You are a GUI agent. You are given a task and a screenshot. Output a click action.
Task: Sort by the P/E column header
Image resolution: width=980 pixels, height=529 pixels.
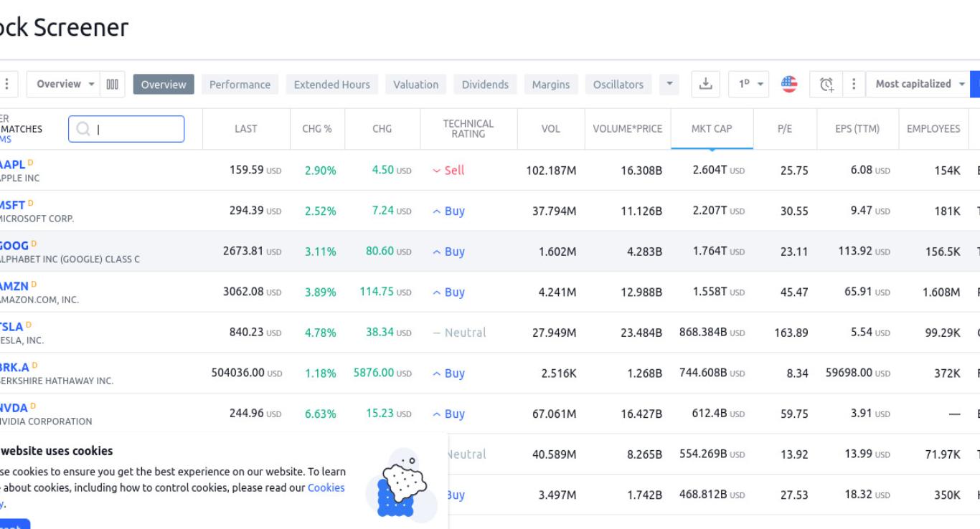click(785, 129)
